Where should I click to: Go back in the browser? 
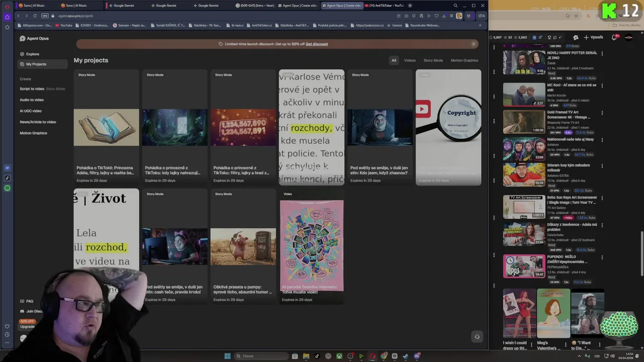click(x=19, y=16)
